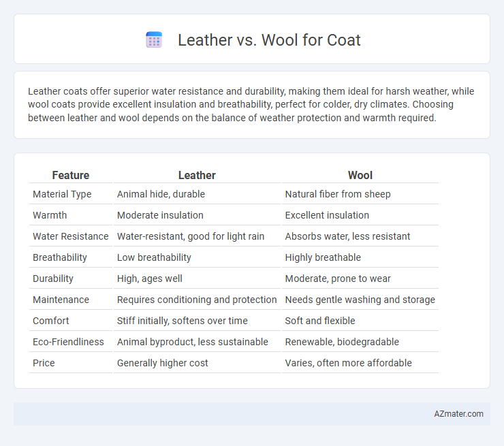Click the 'Maintenance' row label

click(61, 300)
